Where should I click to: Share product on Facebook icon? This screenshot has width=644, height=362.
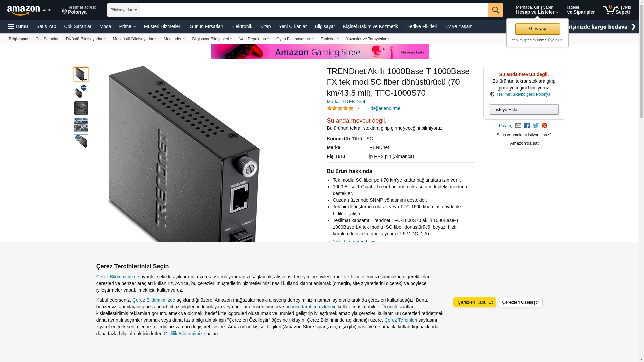click(527, 126)
